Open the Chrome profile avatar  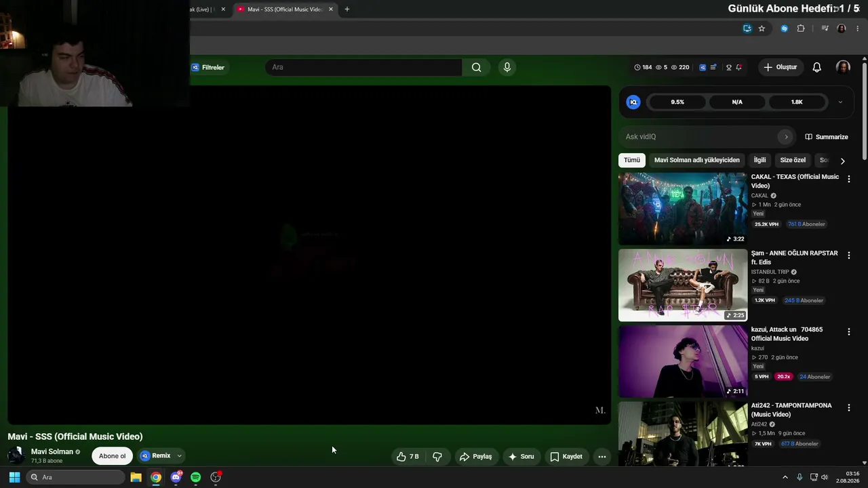[842, 28]
